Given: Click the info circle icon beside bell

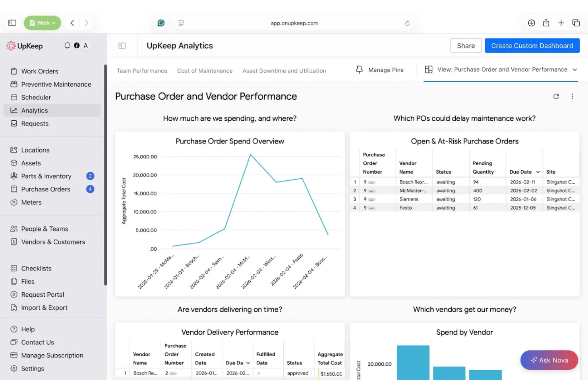Looking at the screenshot, I should [x=77, y=46].
